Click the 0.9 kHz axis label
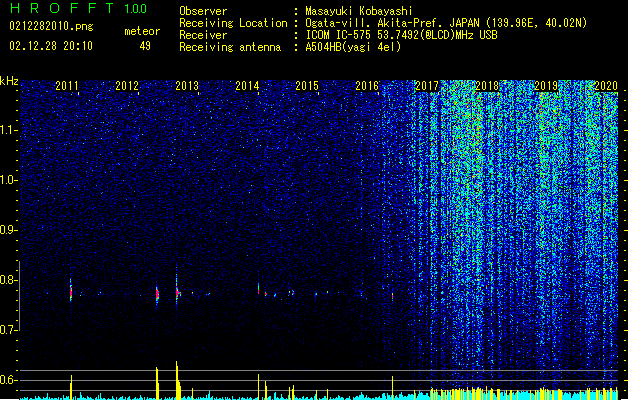 9,230
